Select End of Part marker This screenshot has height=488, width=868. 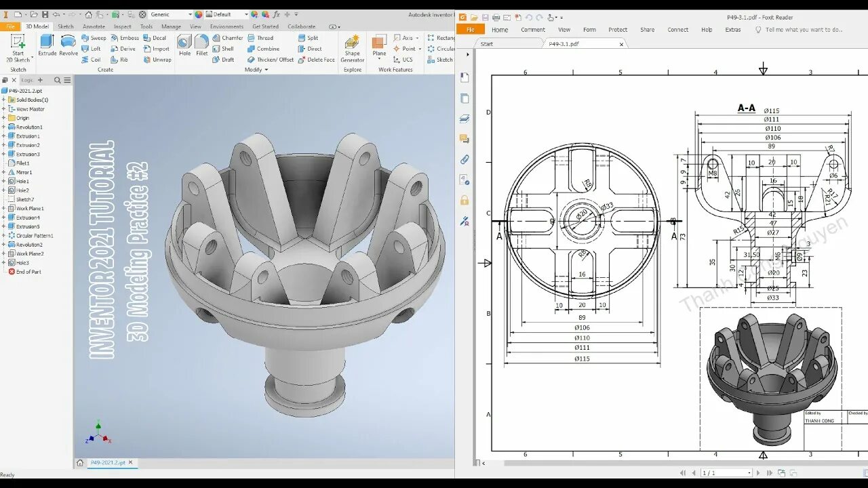[24, 272]
